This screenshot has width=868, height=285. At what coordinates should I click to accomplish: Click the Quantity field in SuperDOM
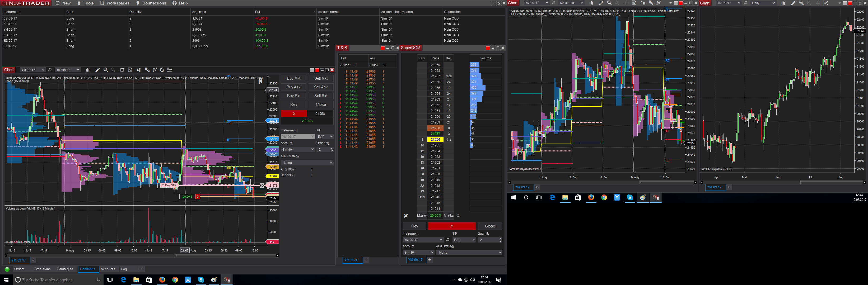tap(490, 240)
